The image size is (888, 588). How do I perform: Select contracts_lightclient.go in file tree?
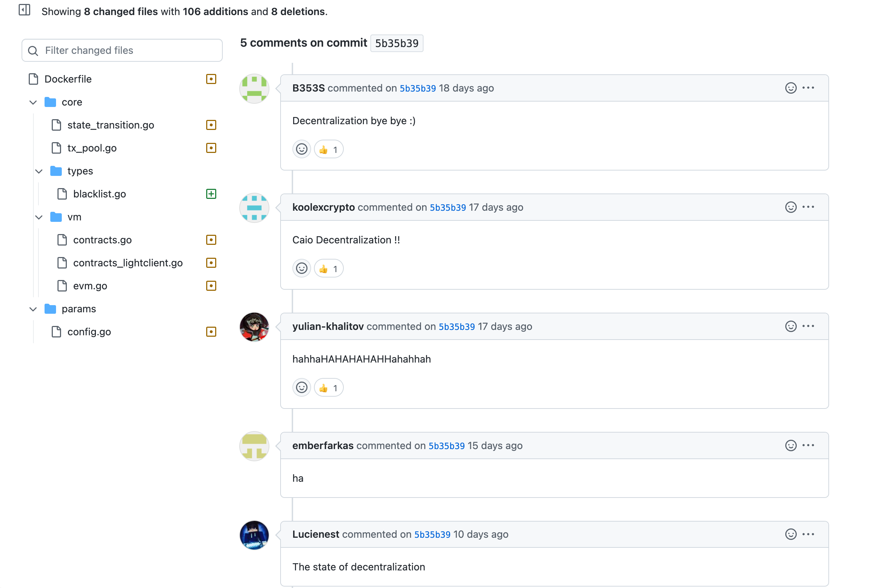tap(128, 263)
